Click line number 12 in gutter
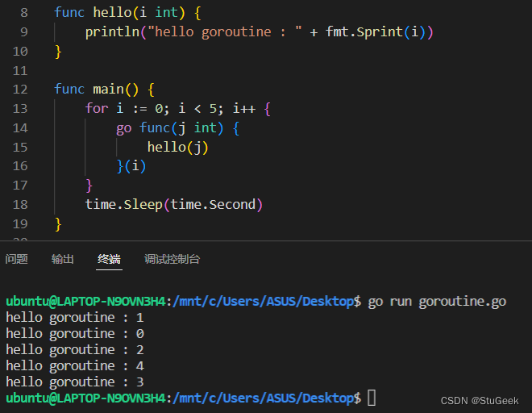Viewport: 532px width, 413px height. (x=20, y=90)
